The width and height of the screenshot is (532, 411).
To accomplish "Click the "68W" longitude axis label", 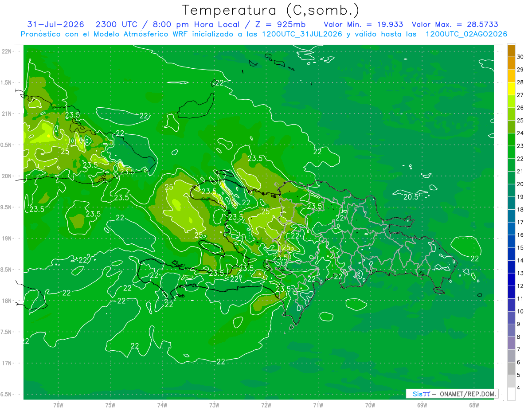I will coord(474,405).
